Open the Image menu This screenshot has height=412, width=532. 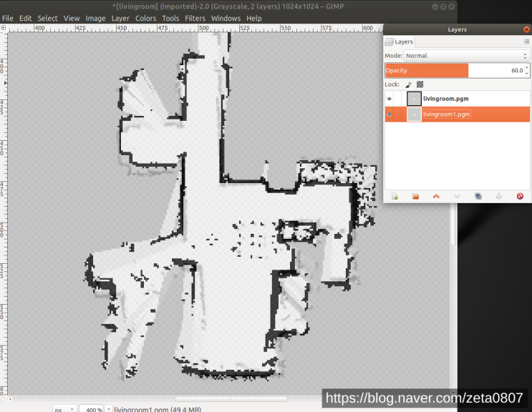(95, 19)
